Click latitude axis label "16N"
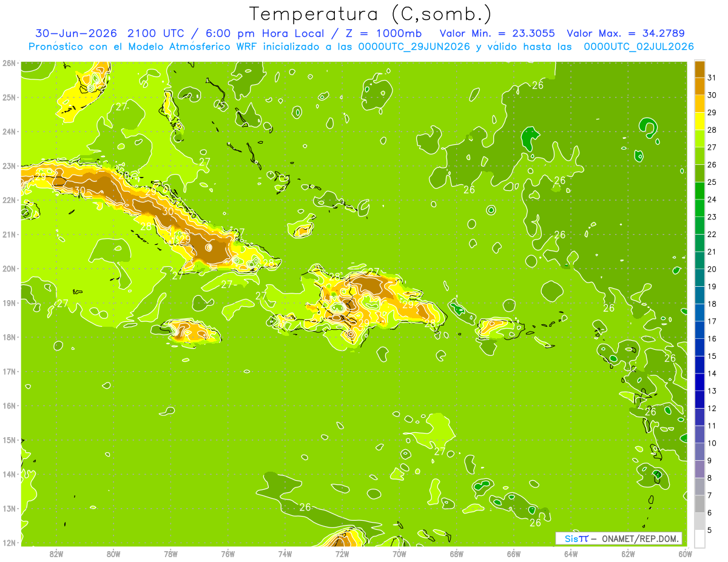 pyautogui.click(x=9, y=406)
